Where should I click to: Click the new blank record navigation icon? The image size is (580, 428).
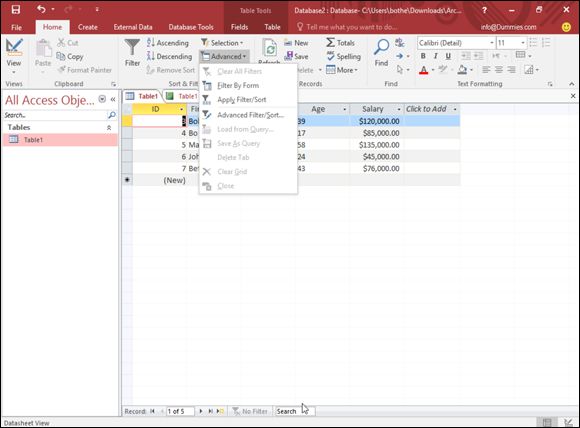(220, 411)
